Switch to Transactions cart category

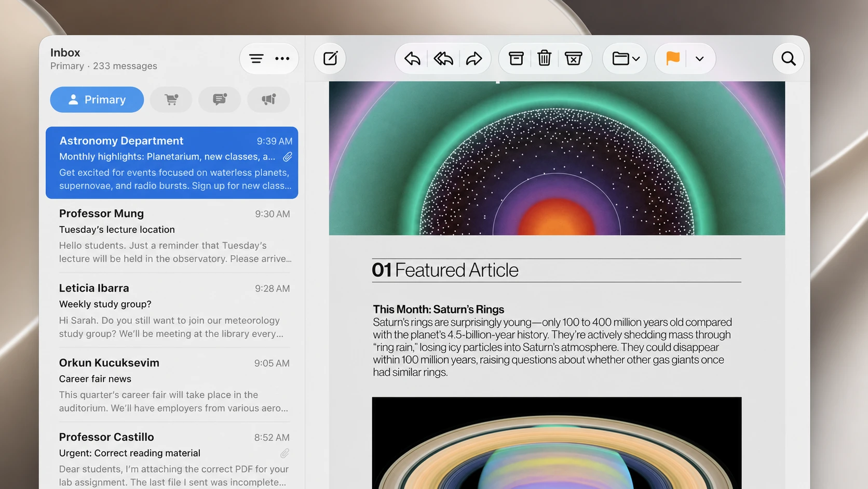[171, 99]
